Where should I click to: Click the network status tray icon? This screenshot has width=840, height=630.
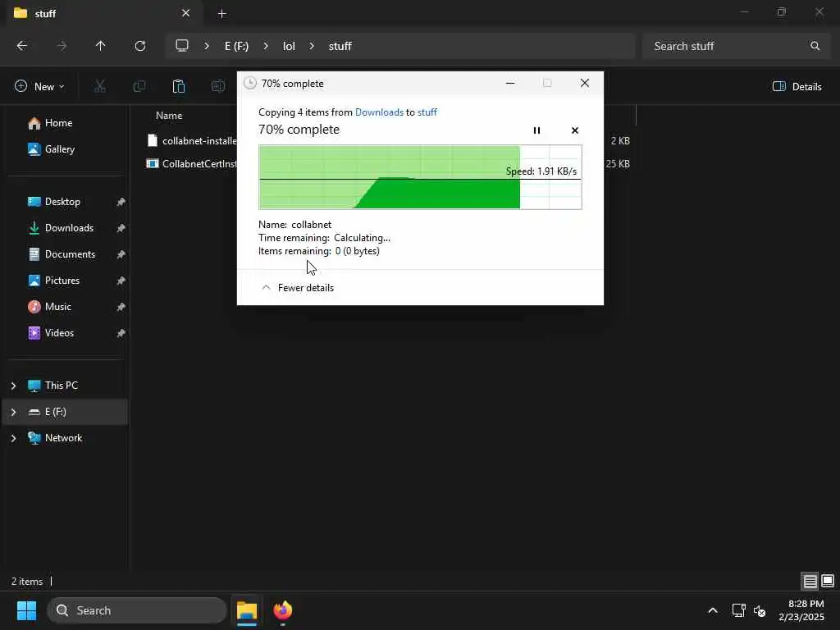(x=739, y=610)
